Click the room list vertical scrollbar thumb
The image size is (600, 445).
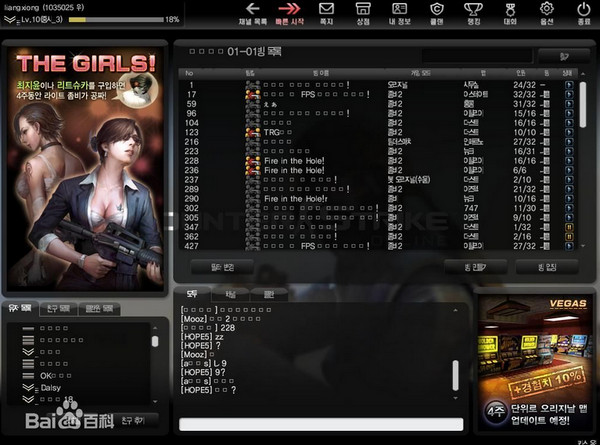pos(583,104)
